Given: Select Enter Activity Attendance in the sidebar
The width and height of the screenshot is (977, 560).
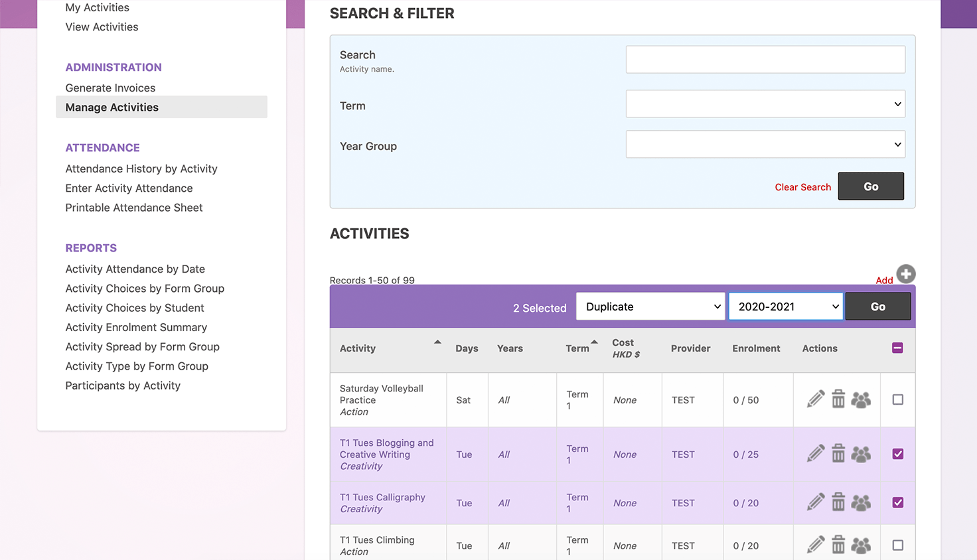Looking at the screenshot, I should [x=129, y=188].
